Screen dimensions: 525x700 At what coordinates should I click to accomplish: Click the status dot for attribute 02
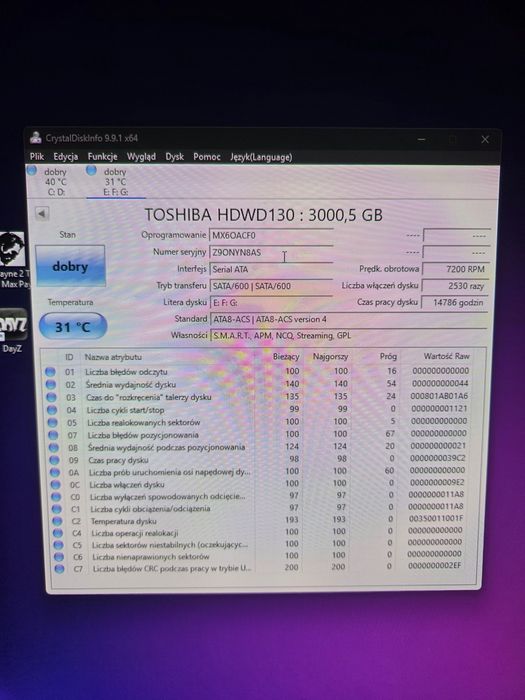pos(50,384)
